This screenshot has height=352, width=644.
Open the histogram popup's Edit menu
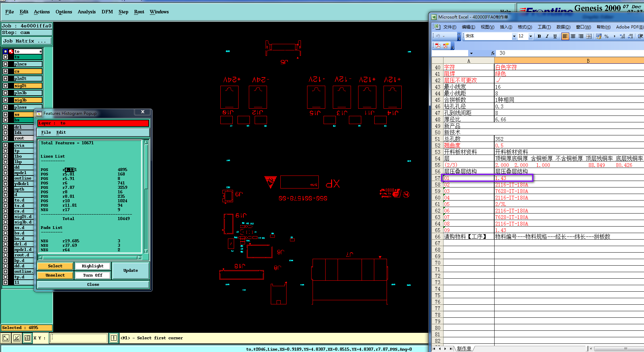(x=61, y=132)
